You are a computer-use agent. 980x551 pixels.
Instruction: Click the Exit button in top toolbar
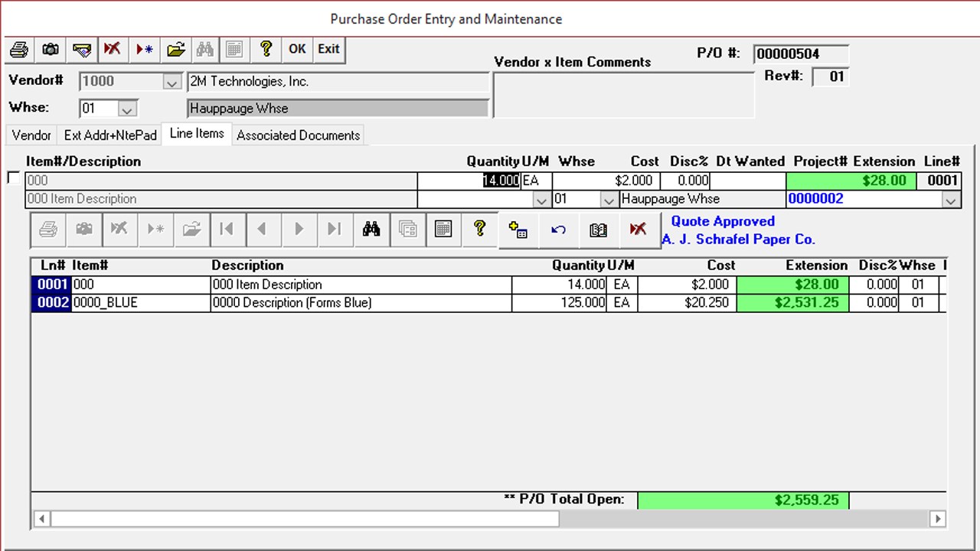coord(329,50)
